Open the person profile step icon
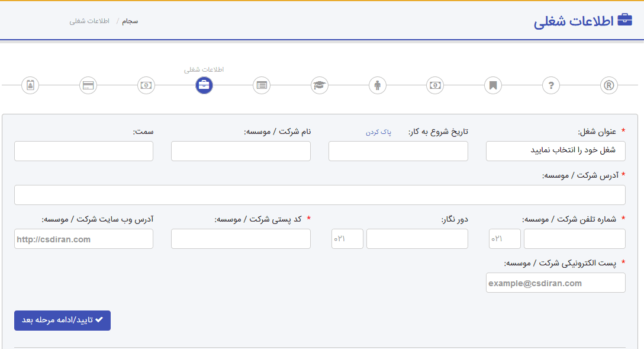This screenshot has height=349, width=644. (377, 85)
